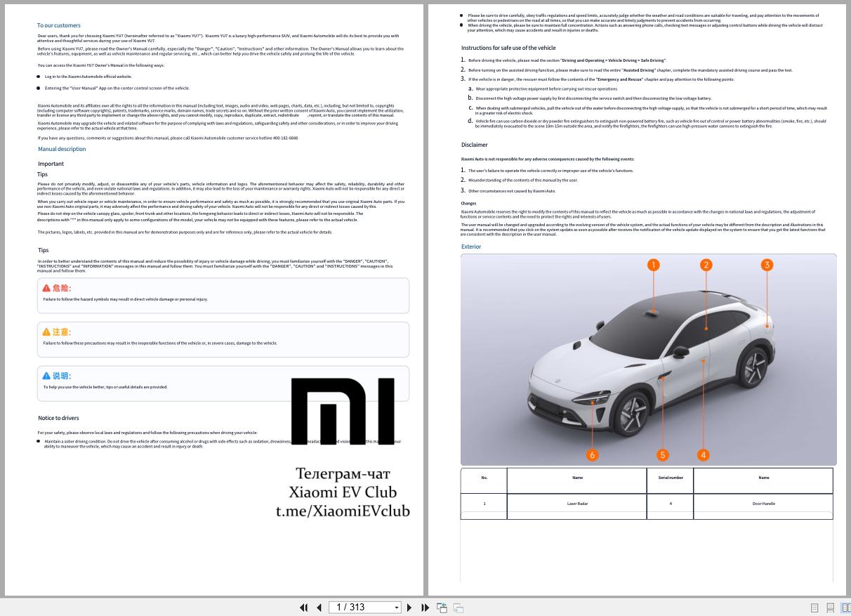This screenshot has width=851, height=616.
Task: Click the "Serial number" table header
Action: click(671, 478)
